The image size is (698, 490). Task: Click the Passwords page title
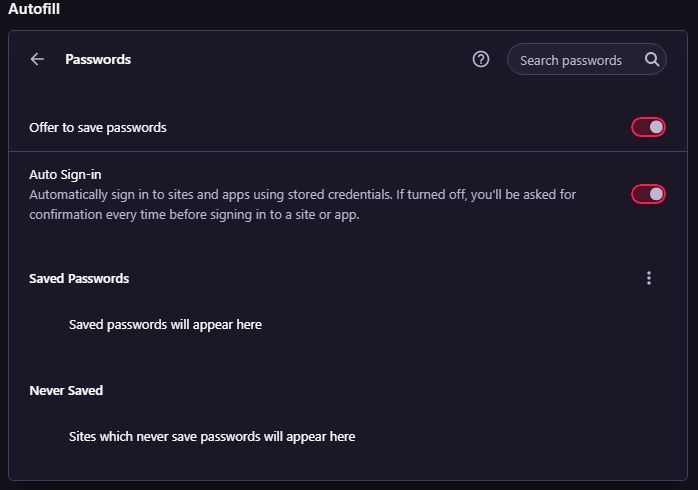98,60
